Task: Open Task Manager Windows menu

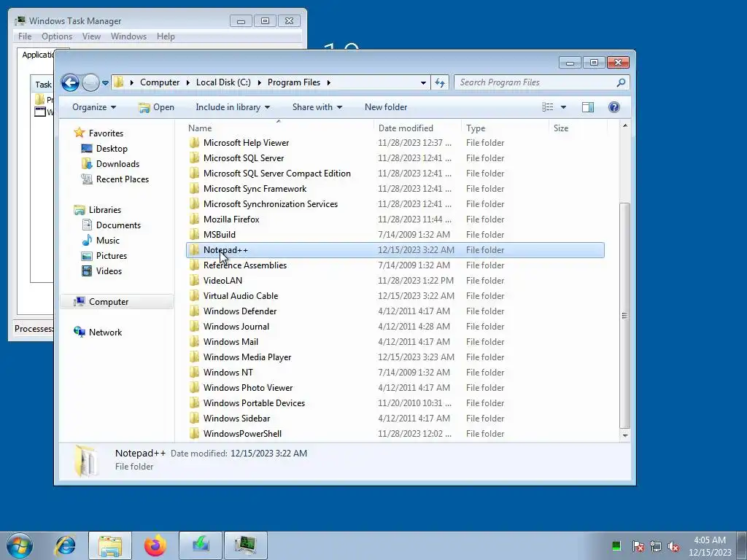Action: pyautogui.click(x=128, y=36)
